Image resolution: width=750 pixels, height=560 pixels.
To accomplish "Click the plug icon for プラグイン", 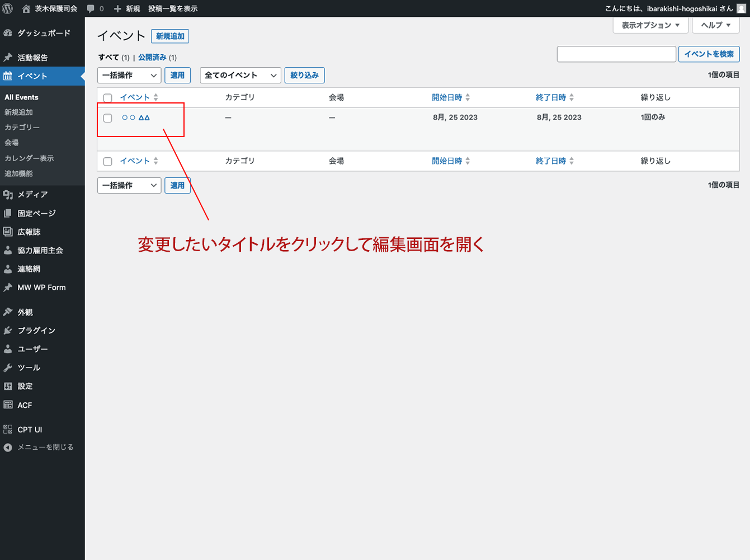I will pyautogui.click(x=8, y=331).
